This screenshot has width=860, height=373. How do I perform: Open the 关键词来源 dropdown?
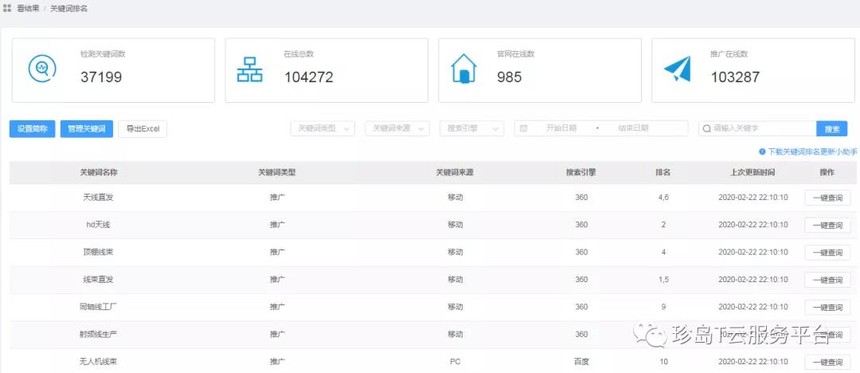397,128
